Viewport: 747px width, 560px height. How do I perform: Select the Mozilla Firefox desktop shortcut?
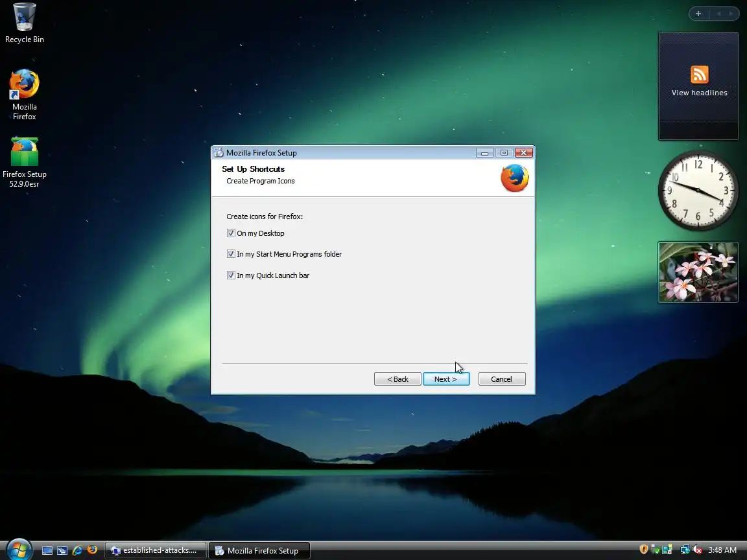(24, 95)
